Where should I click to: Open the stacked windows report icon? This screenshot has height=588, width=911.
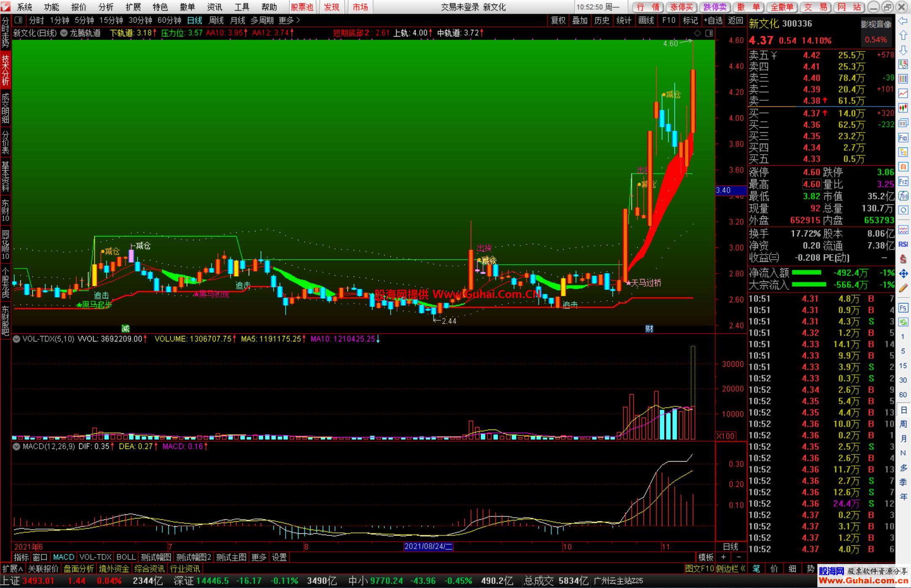pos(903,123)
